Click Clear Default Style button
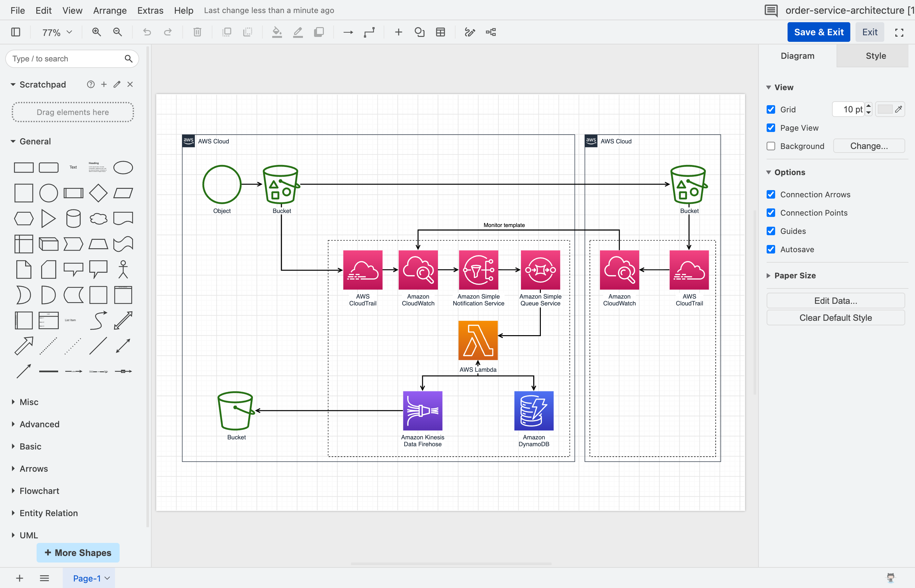This screenshot has width=915, height=588. (835, 318)
